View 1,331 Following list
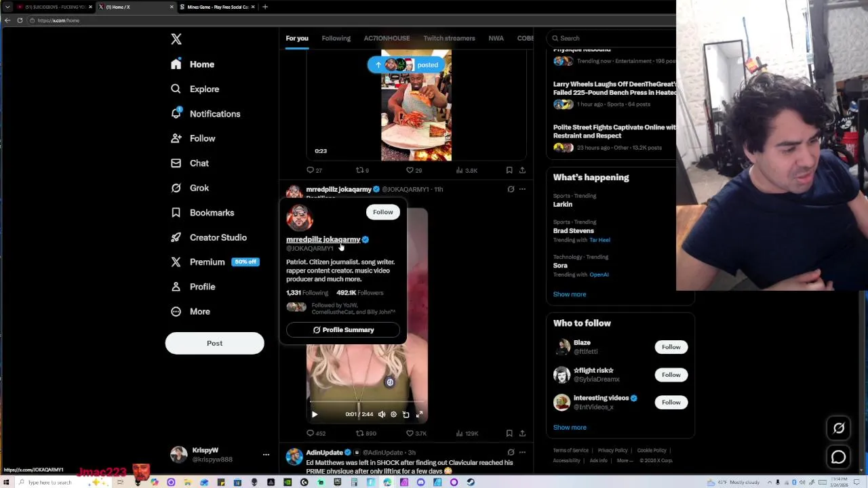This screenshot has width=868, height=488. (307, 293)
